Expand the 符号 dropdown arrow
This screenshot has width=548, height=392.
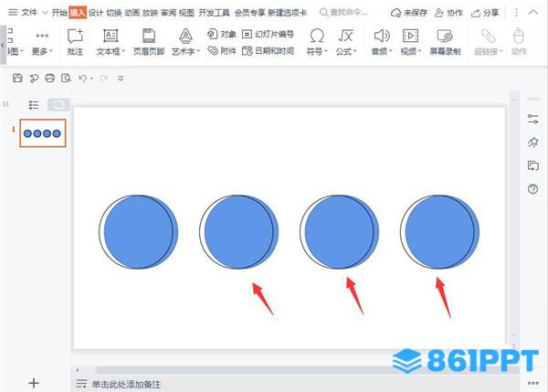326,51
